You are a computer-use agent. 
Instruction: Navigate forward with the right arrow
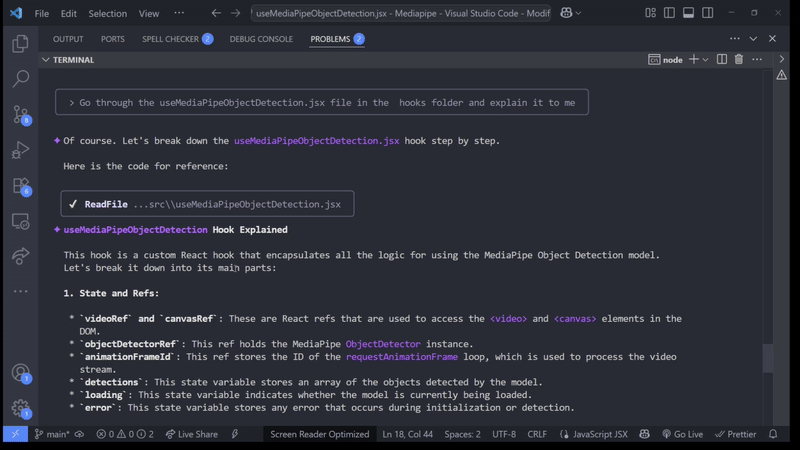(x=235, y=13)
